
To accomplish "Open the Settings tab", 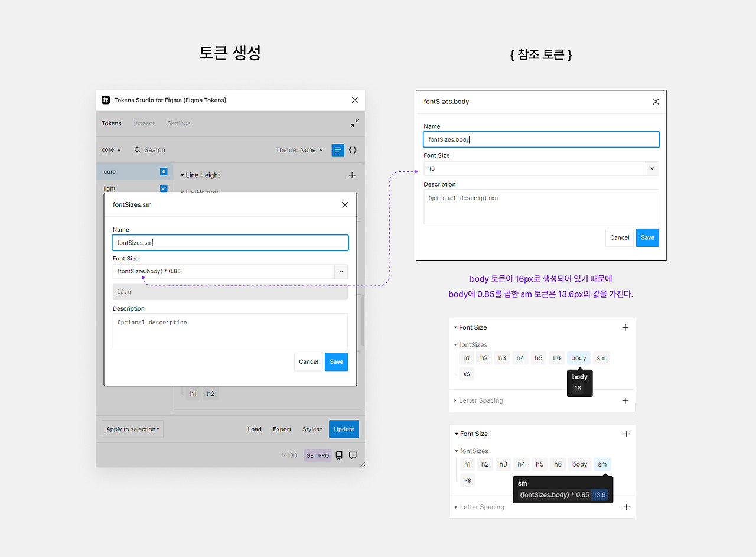I will [x=178, y=123].
